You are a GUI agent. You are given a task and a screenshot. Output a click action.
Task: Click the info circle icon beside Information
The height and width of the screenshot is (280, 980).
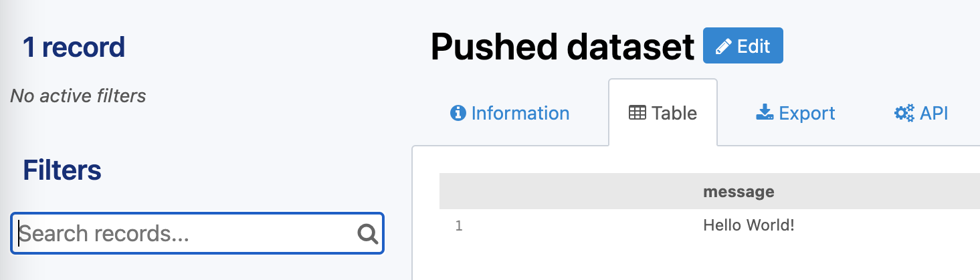[458, 113]
